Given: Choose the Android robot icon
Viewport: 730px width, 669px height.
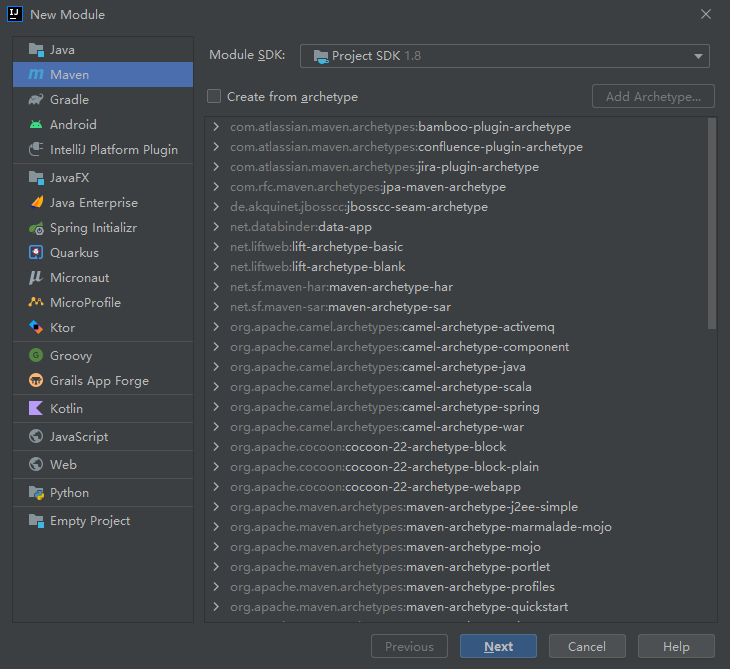Looking at the screenshot, I should (x=36, y=125).
